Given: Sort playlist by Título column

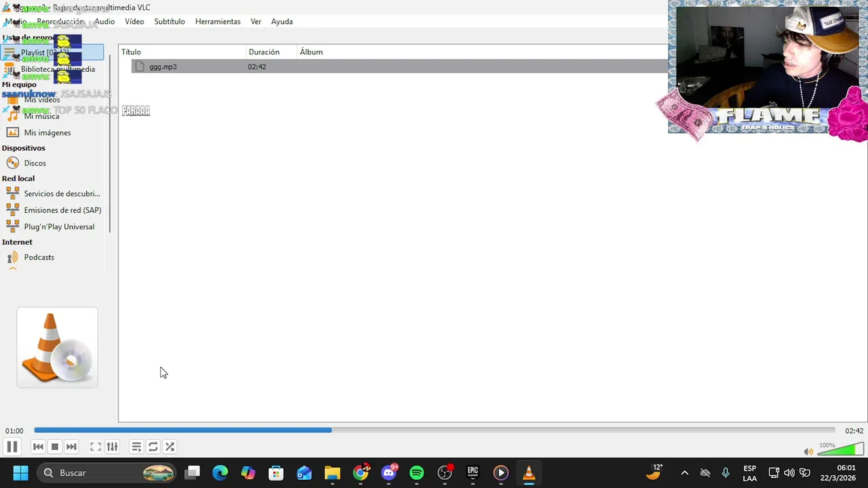Looking at the screenshot, I should (182, 52).
